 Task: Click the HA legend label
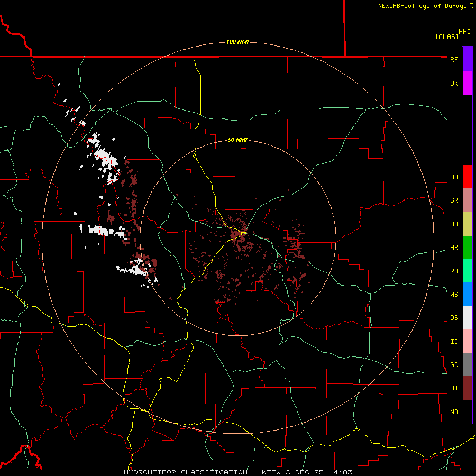point(454,177)
